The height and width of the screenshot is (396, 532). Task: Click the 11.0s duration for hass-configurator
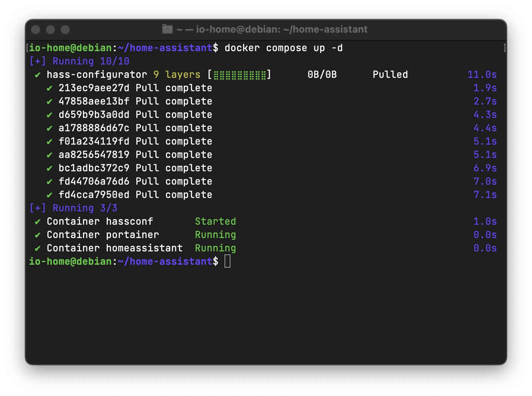482,74
